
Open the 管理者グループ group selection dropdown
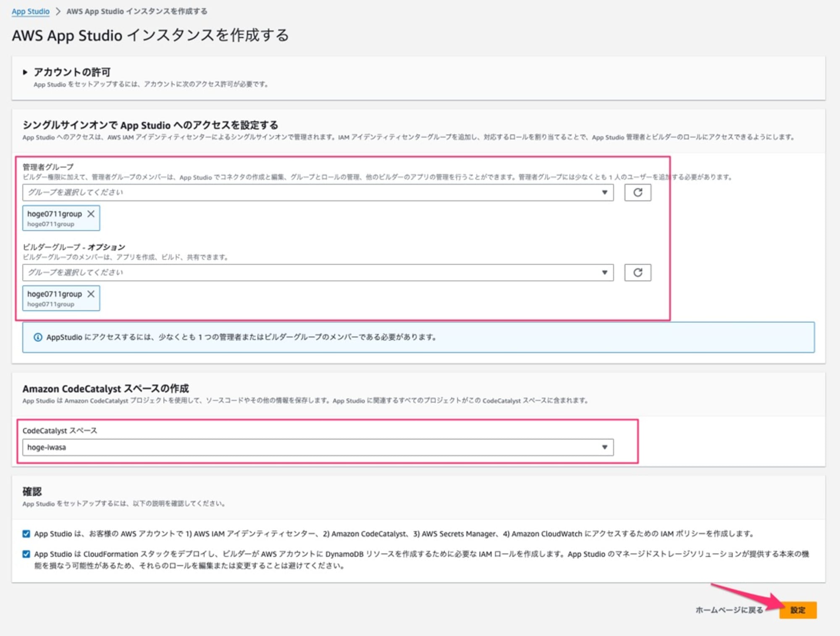pos(318,192)
